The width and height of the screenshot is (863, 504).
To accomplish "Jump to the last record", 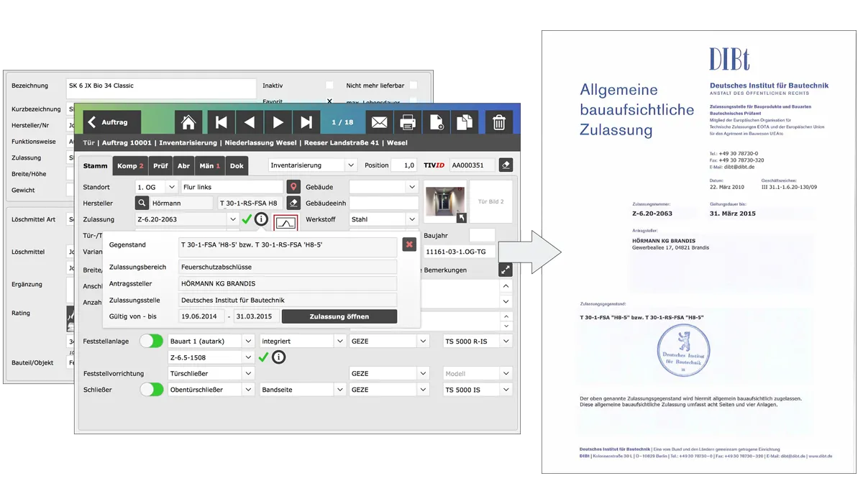I will click(306, 122).
